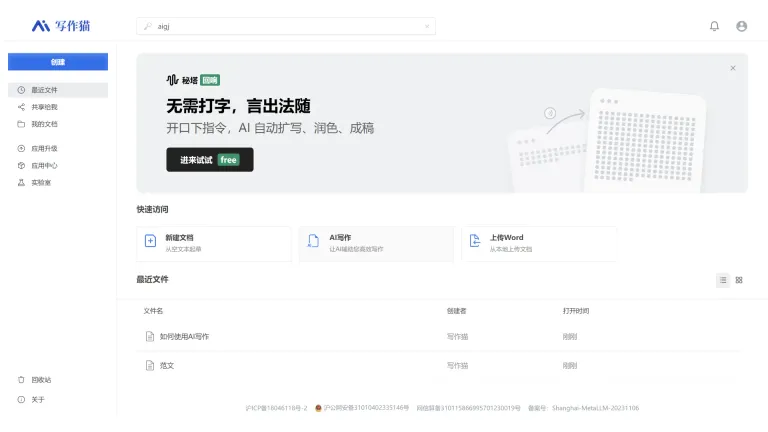Click 新建文档 quick access card
Viewport: 768px width, 432px height.
(x=214, y=243)
